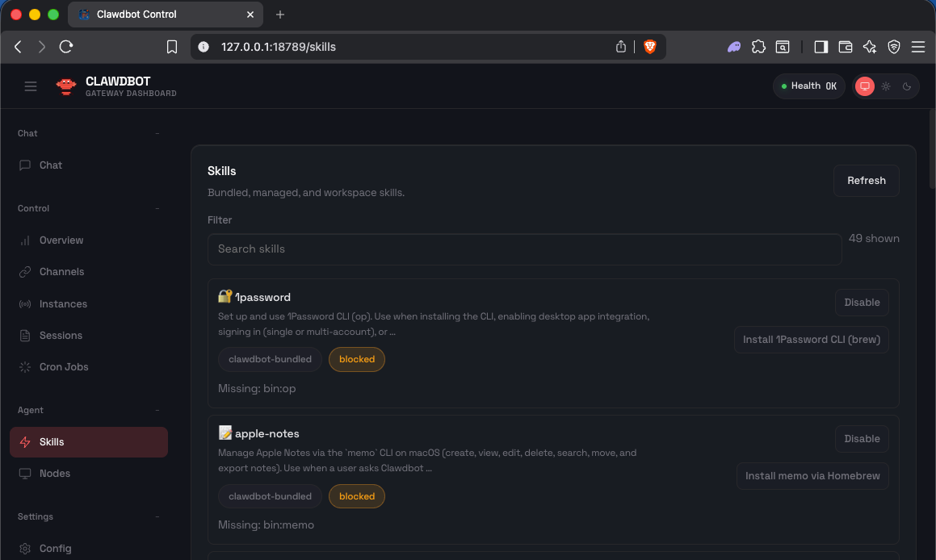This screenshot has width=936, height=560.
Task: Go to Channels in sidebar
Action: 88,272
